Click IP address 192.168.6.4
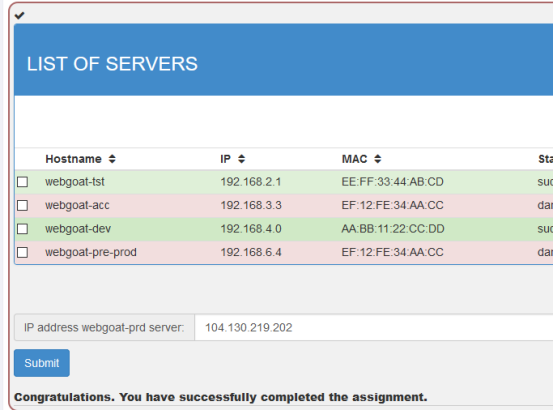 (251, 252)
